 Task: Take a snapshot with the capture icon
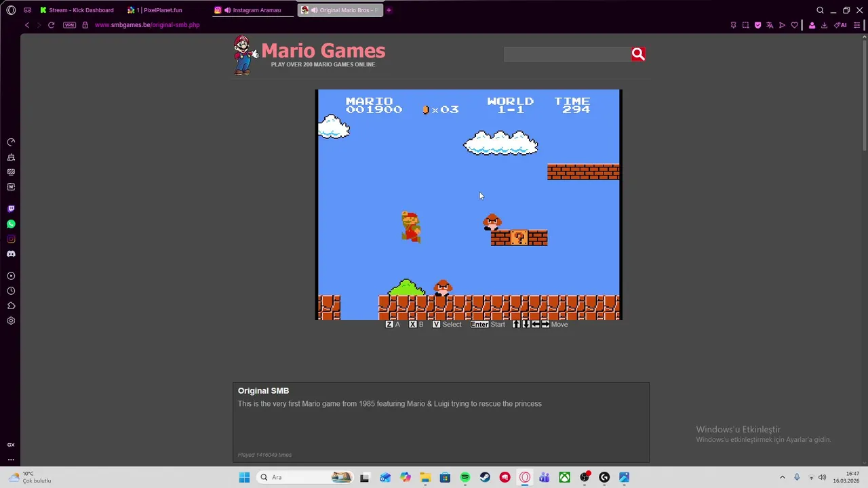(x=745, y=25)
